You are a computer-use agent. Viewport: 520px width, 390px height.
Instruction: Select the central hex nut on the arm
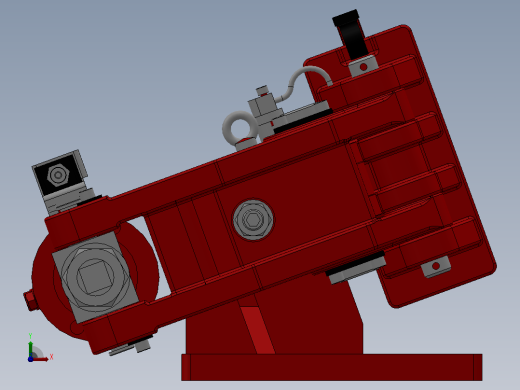253,220
